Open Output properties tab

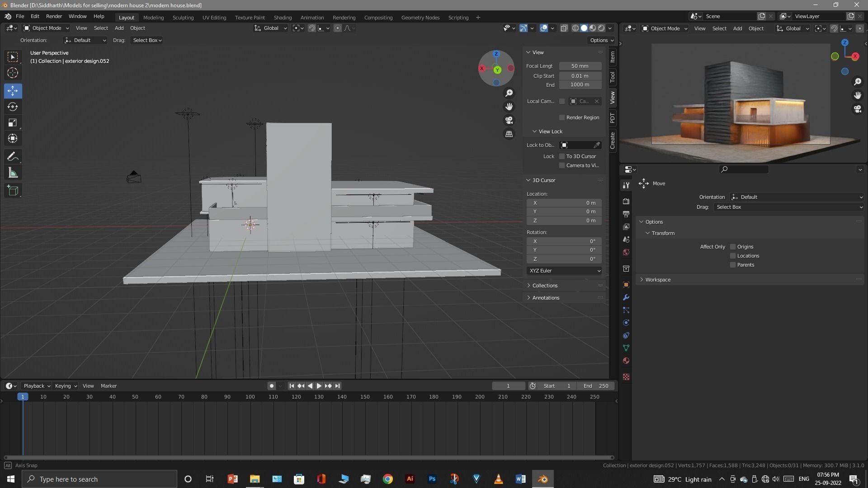[626, 214]
